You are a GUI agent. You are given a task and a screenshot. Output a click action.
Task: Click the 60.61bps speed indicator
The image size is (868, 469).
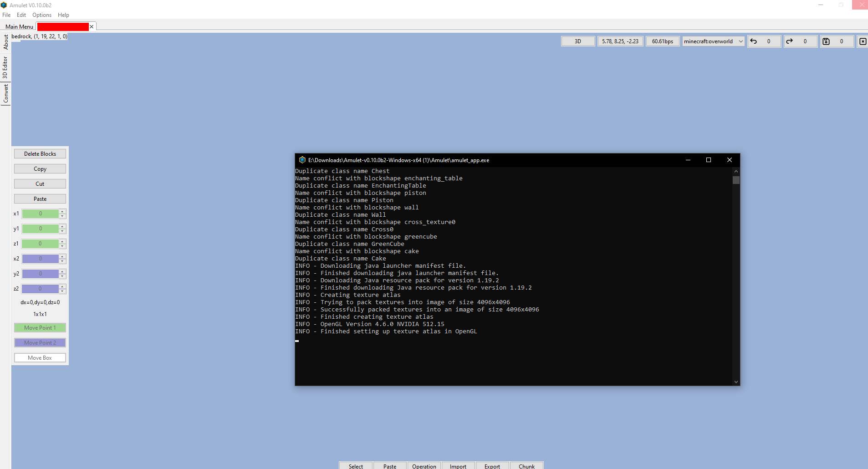tap(663, 41)
